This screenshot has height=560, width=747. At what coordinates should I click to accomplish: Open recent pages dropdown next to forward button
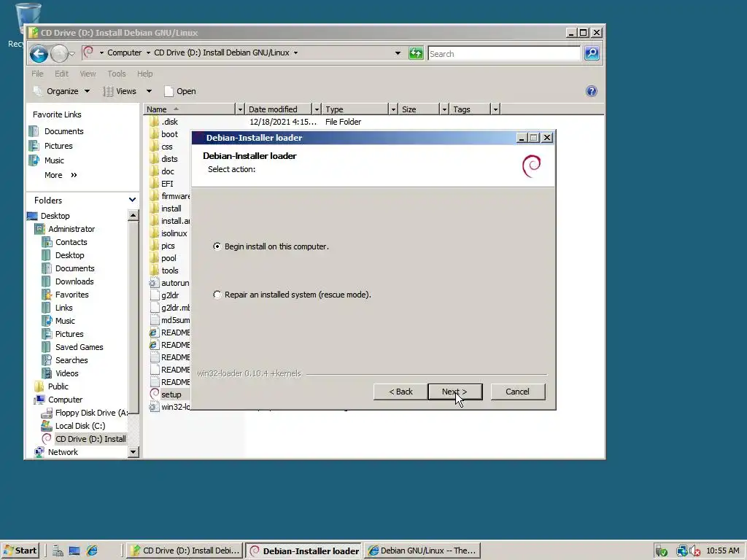[x=72, y=54]
